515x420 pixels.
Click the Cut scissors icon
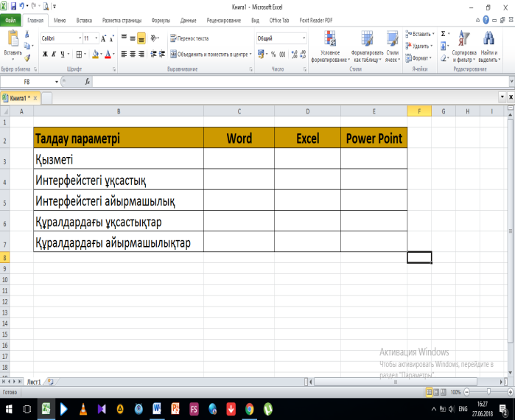(x=27, y=34)
